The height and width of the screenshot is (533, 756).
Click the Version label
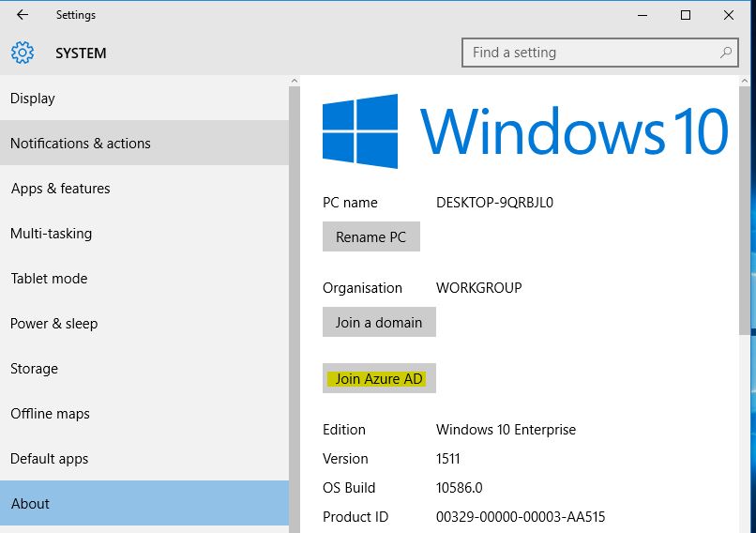click(345, 459)
